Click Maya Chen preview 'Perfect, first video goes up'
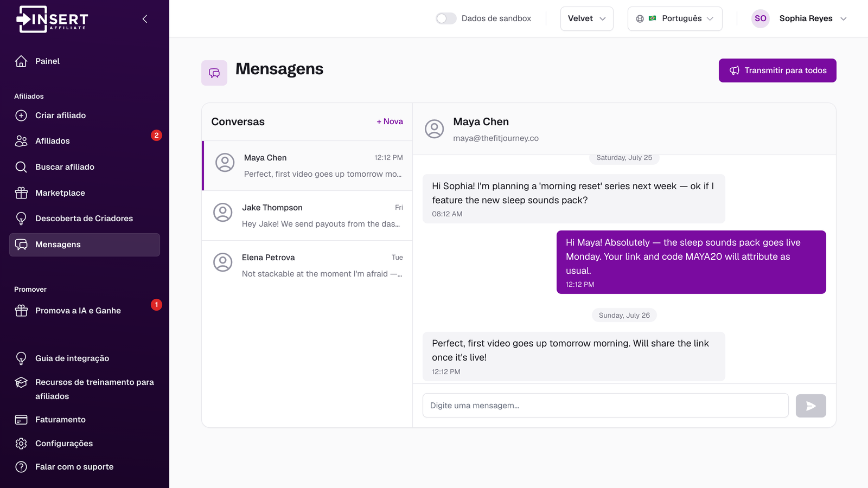 (323, 174)
